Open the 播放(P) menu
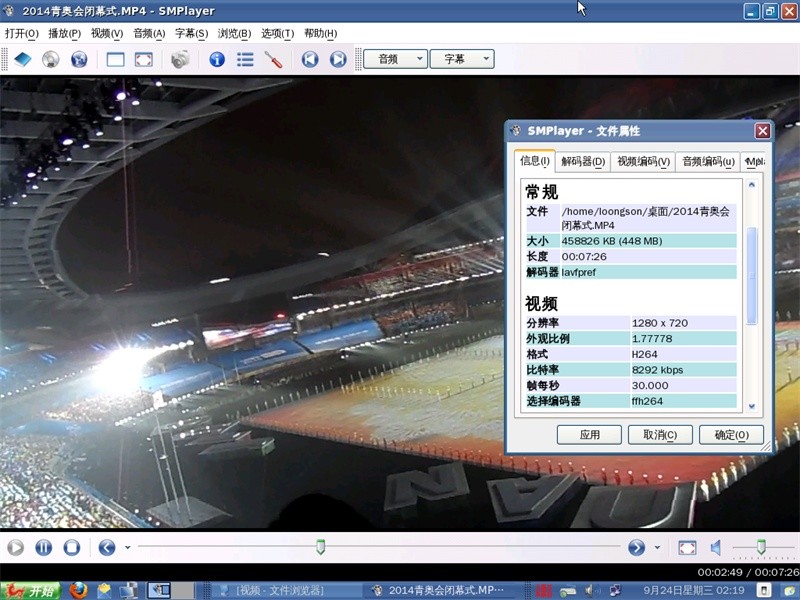 64,34
